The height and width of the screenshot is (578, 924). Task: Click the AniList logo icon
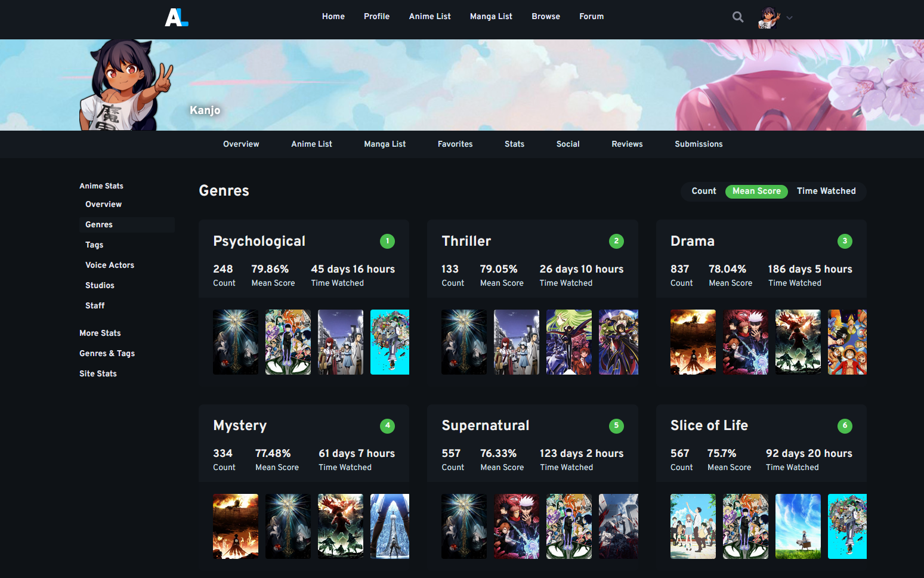point(176,17)
